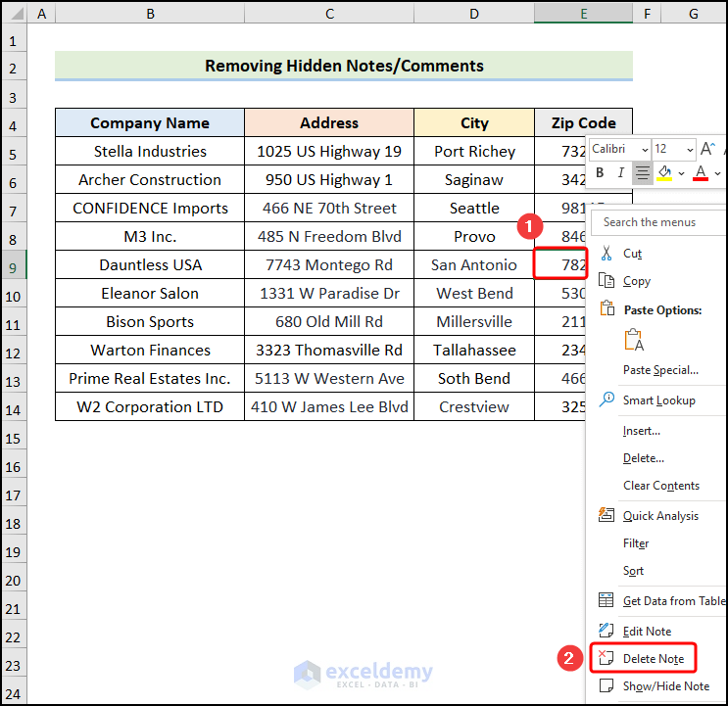Click the 5113 W Western Ave cell
Image resolution: width=728 pixels, height=706 pixels.
tap(329, 378)
